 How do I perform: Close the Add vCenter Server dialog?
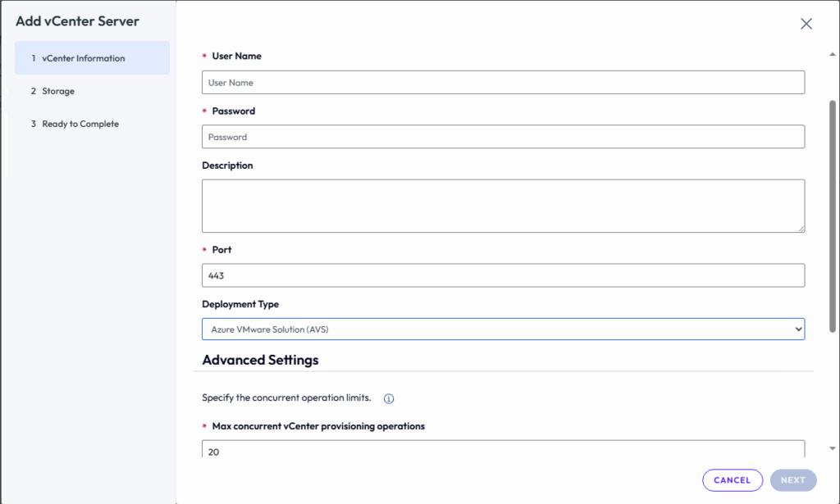806,24
